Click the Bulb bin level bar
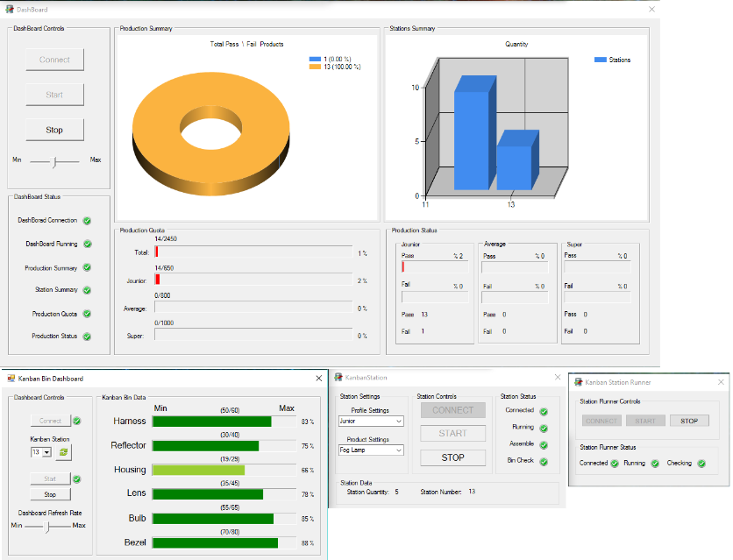The width and height of the screenshot is (733, 560). [x=224, y=519]
